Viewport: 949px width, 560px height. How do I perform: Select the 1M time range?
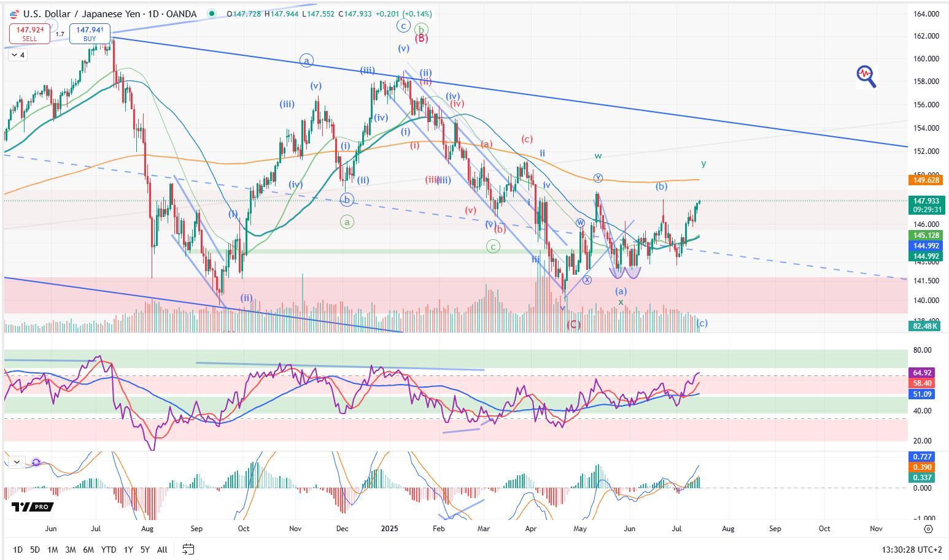click(x=53, y=550)
